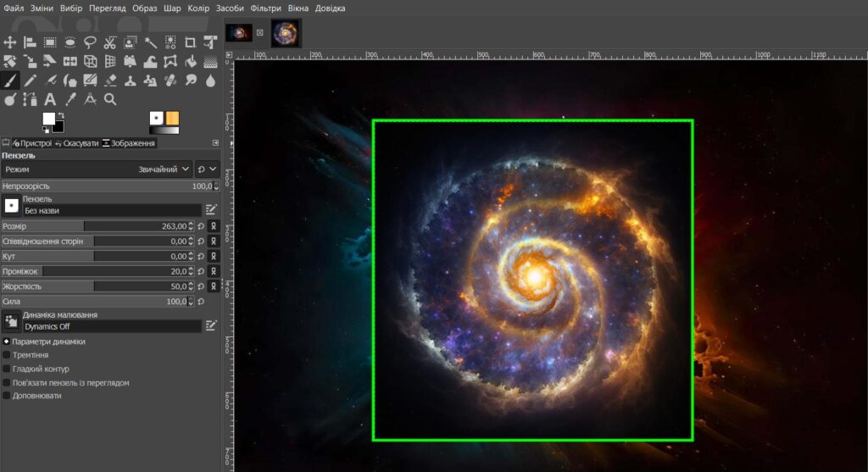Select the Airbrush tool
The width and height of the screenshot is (868, 472).
pos(50,81)
